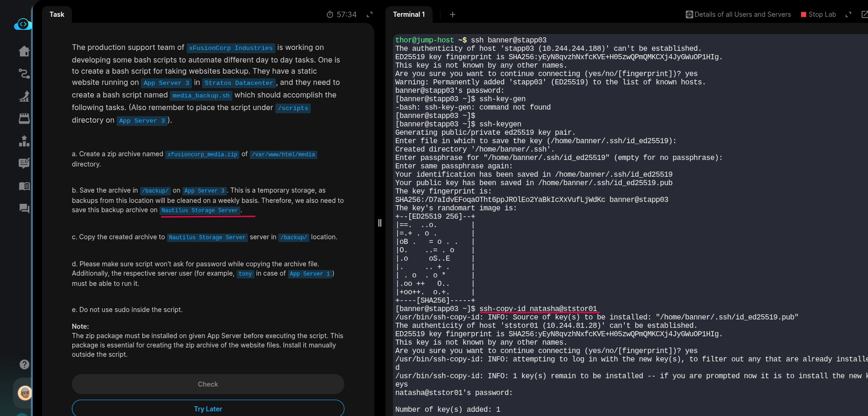Click the panel divider resize handle
The height and width of the screenshot is (416, 868).
coord(380,223)
